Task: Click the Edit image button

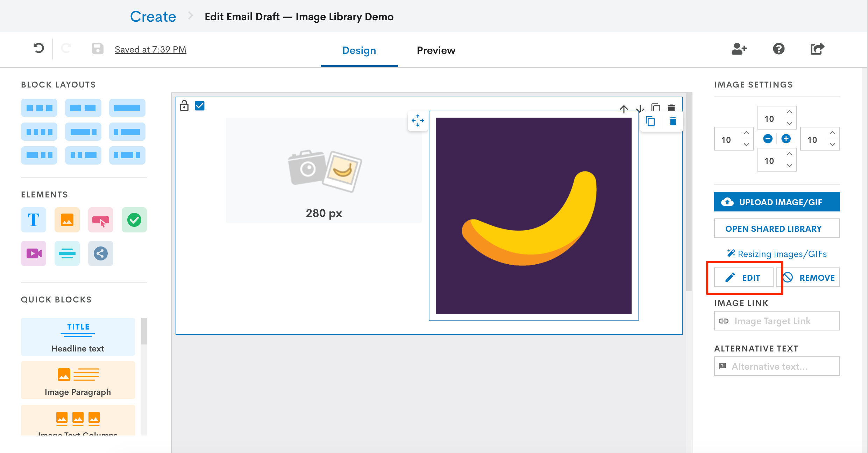Action: click(x=744, y=278)
